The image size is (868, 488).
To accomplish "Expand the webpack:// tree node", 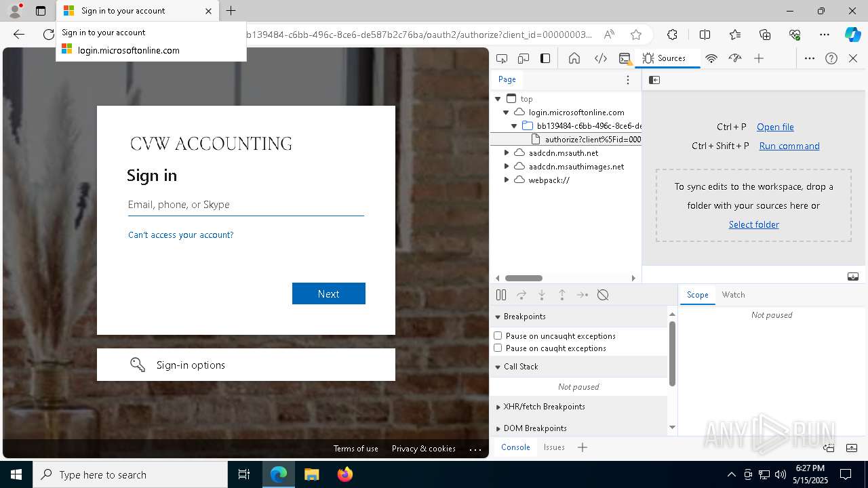I will [506, 180].
